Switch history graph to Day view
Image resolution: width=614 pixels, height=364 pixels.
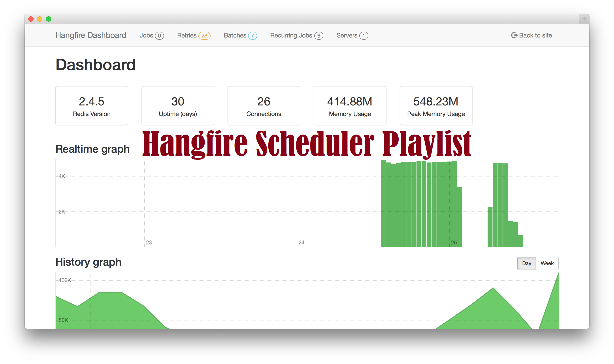526,263
